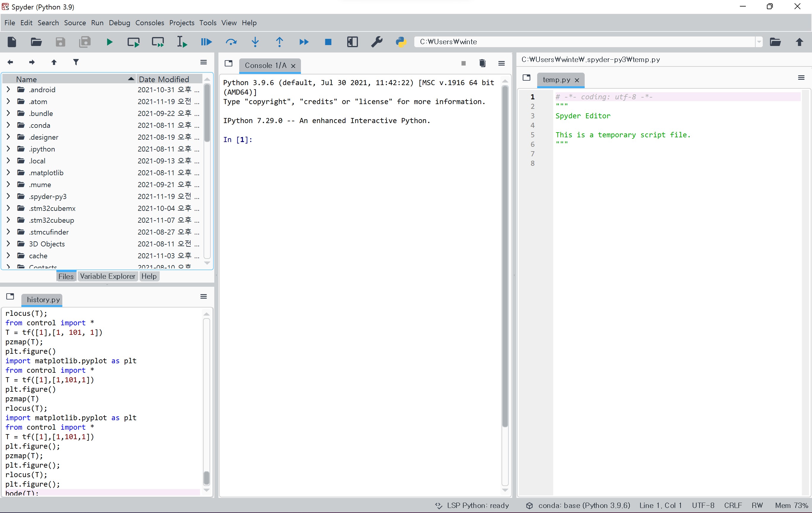Open the Consoles menu
812x513 pixels.
click(150, 23)
